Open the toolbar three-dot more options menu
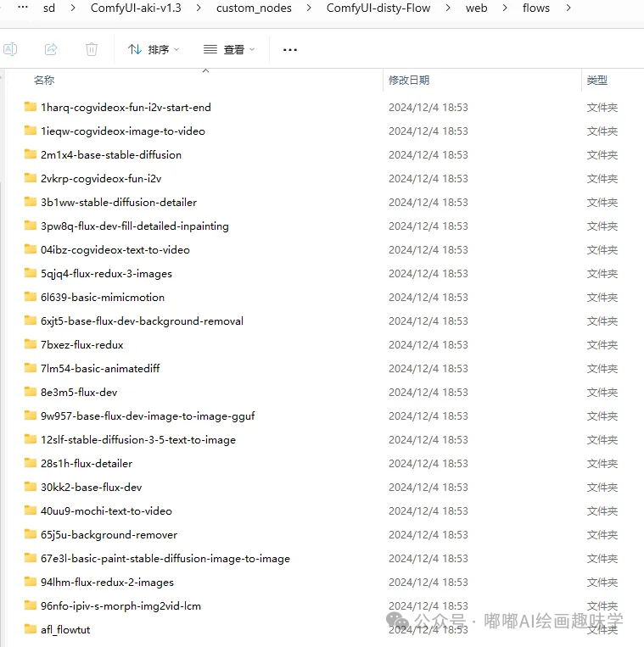Viewport: 644px width, 647px height. [x=290, y=49]
